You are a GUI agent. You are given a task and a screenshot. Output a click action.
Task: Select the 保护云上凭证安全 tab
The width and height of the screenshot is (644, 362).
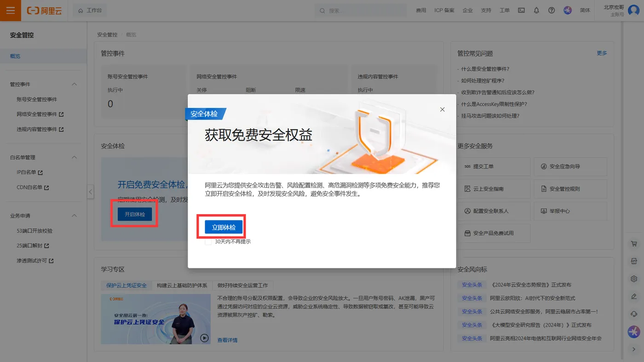[126, 285]
